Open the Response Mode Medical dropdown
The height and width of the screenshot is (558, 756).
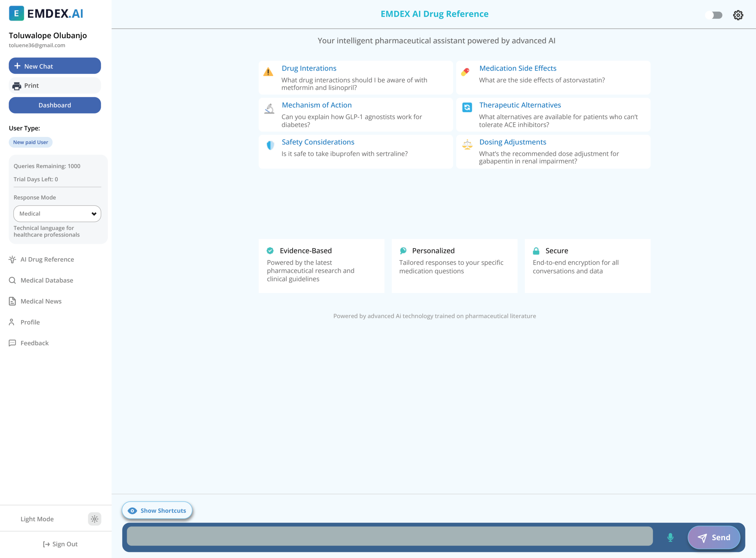click(x=57, y=214)
